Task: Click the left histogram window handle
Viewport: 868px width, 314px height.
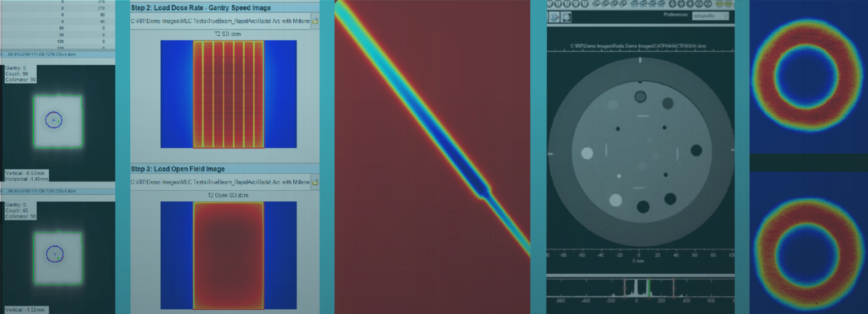Action: pos(624,288)
